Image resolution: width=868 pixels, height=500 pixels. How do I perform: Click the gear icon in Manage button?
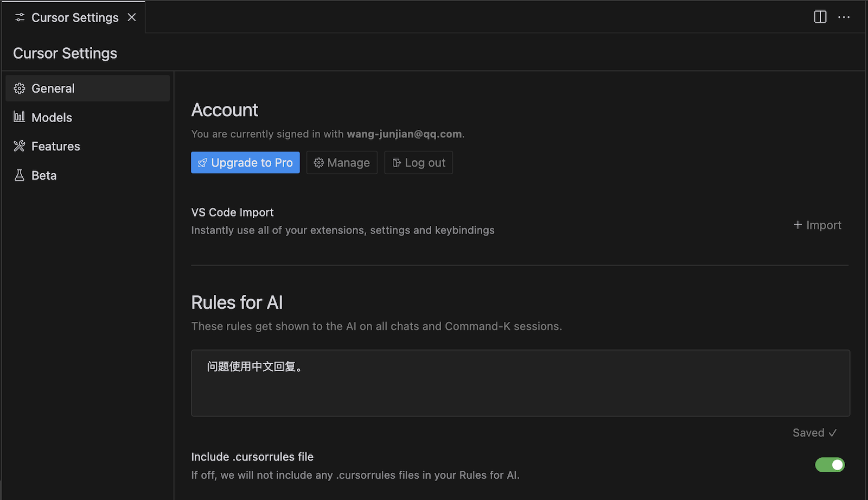tap(318, 163)
